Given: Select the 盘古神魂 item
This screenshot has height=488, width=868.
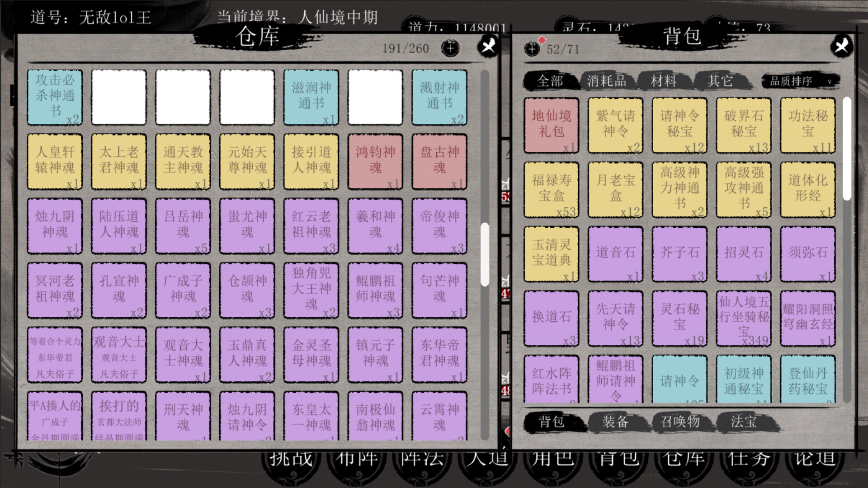Looking at the screenshot, I should point(439,161).
